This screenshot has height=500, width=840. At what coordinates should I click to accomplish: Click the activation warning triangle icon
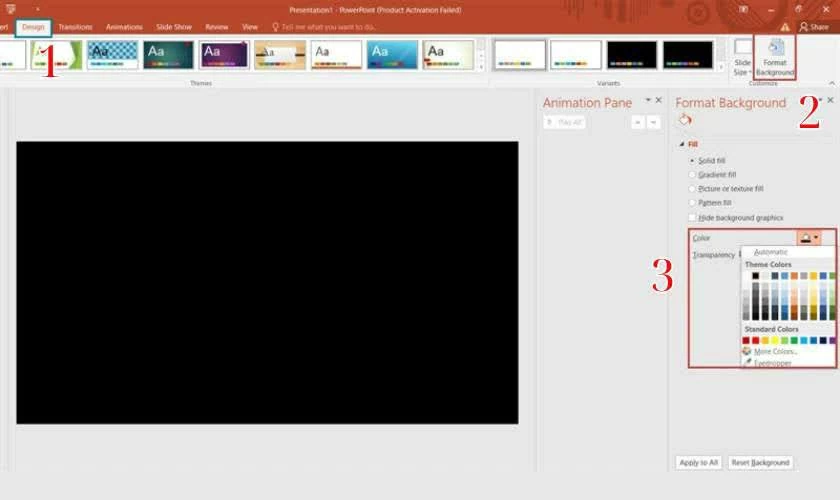click(785, 27)
